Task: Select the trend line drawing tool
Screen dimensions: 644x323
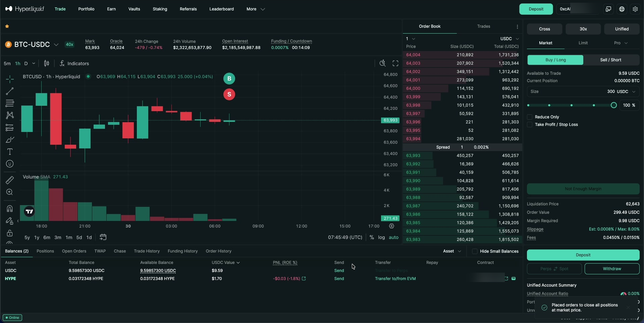Action: (x=10, y=91)
